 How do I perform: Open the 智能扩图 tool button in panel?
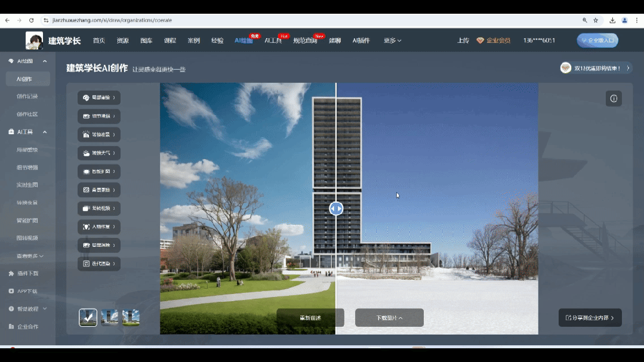coord(99,172)
